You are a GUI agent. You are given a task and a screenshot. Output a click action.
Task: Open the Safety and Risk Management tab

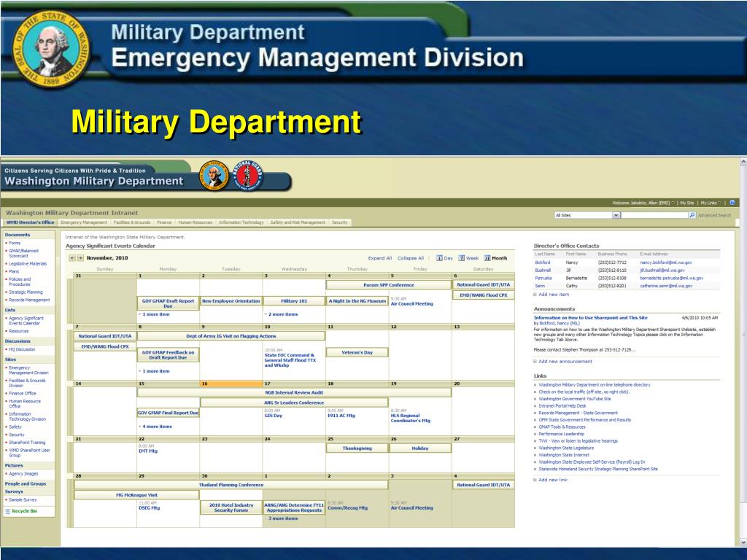tap(298, 222)
